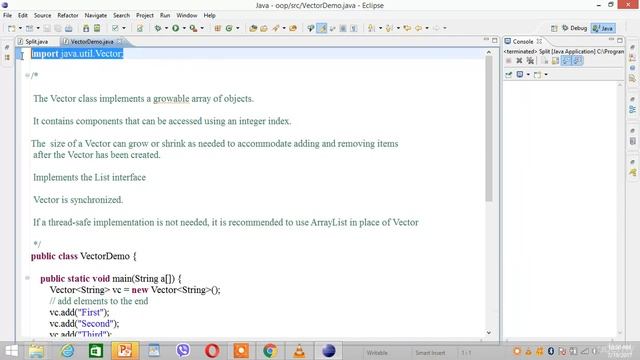Open the Help menu

(x=209, y=15)
